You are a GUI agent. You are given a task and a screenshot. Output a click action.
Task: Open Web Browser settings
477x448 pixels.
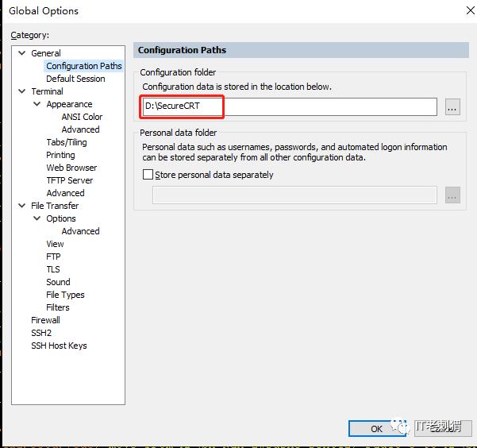(x=71, y=168)
